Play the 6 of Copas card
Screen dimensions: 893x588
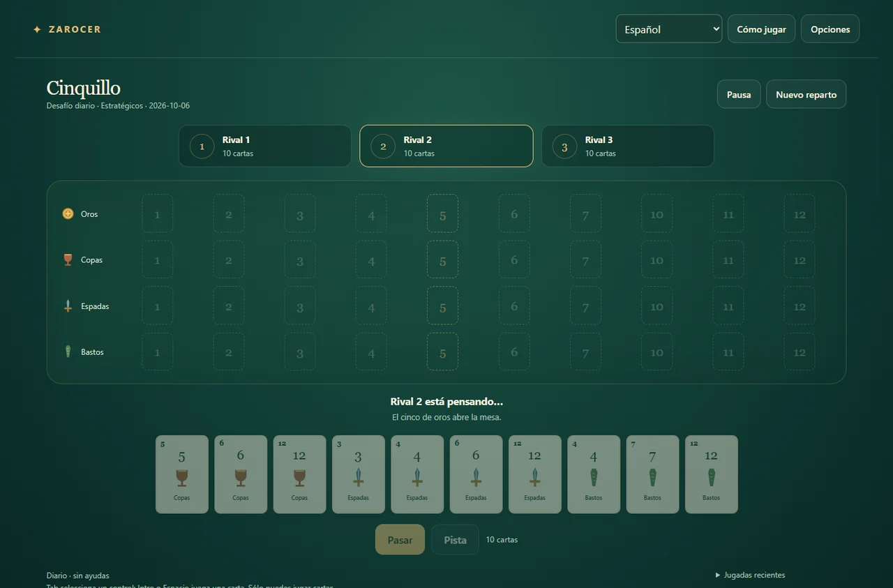tap(241, 474)
